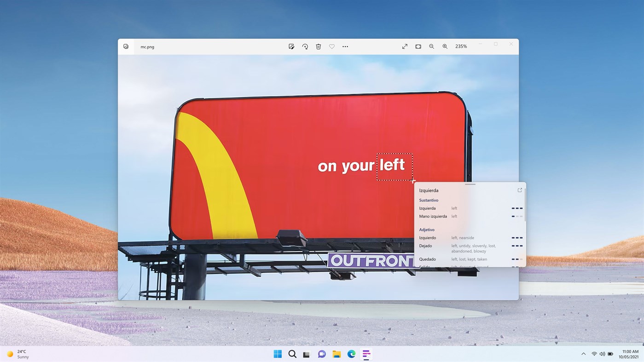Open the 235% zoom level control
Screen dimensions: 644x362
[x=461, y=46]
